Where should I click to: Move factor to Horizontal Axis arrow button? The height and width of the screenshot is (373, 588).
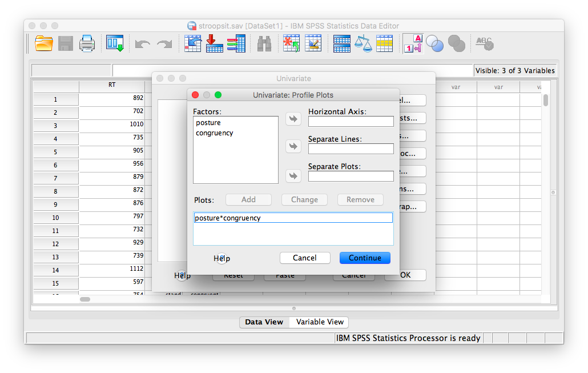click(x=293, y=119)
